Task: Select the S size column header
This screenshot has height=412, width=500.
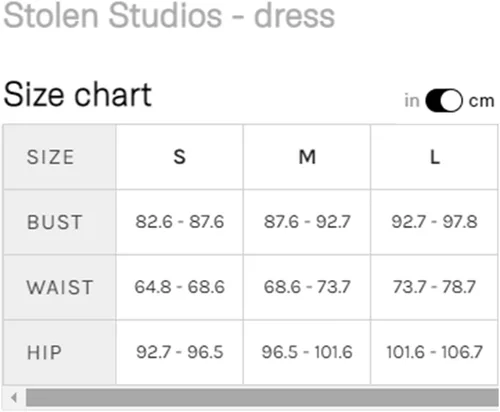Action: point(179,157)
